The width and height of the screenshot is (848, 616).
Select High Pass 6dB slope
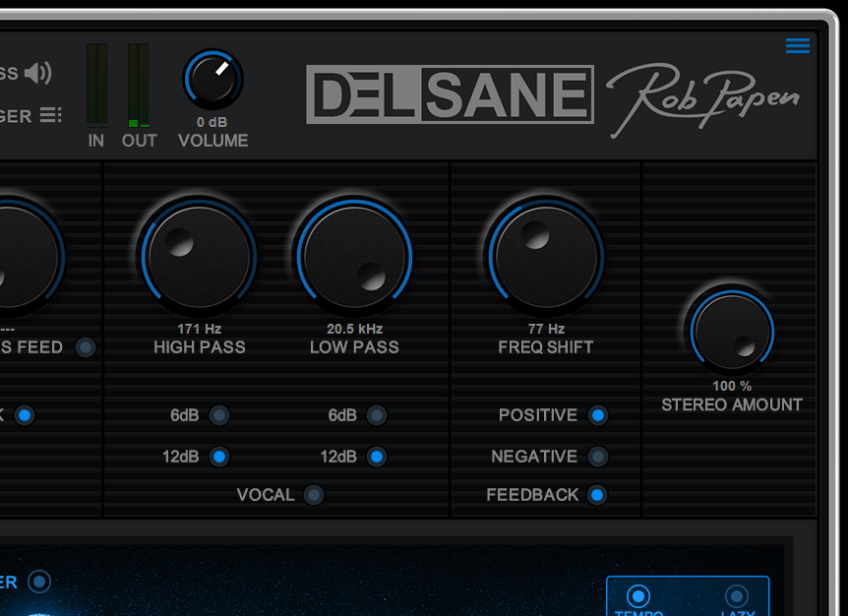[219, 415]
